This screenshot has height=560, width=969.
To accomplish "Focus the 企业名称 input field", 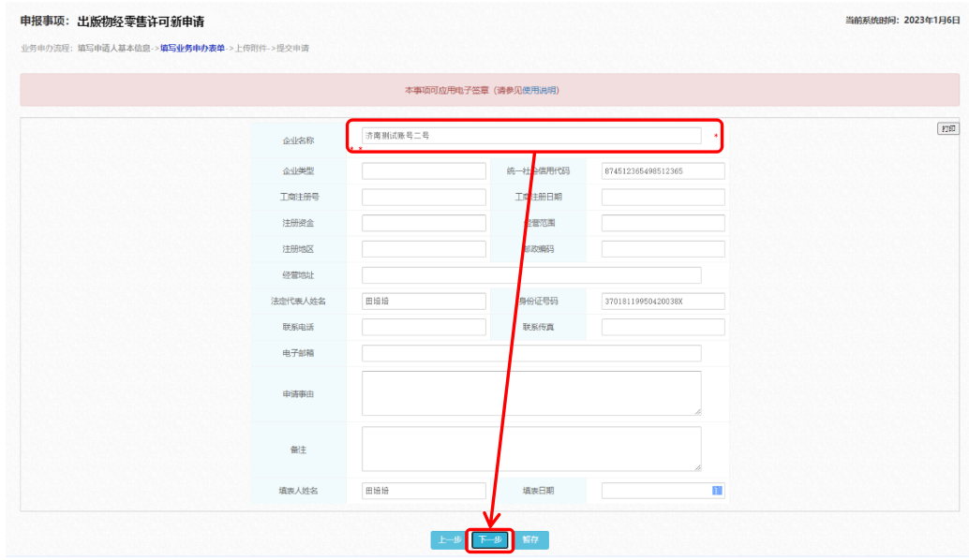I will coord(531,136).
